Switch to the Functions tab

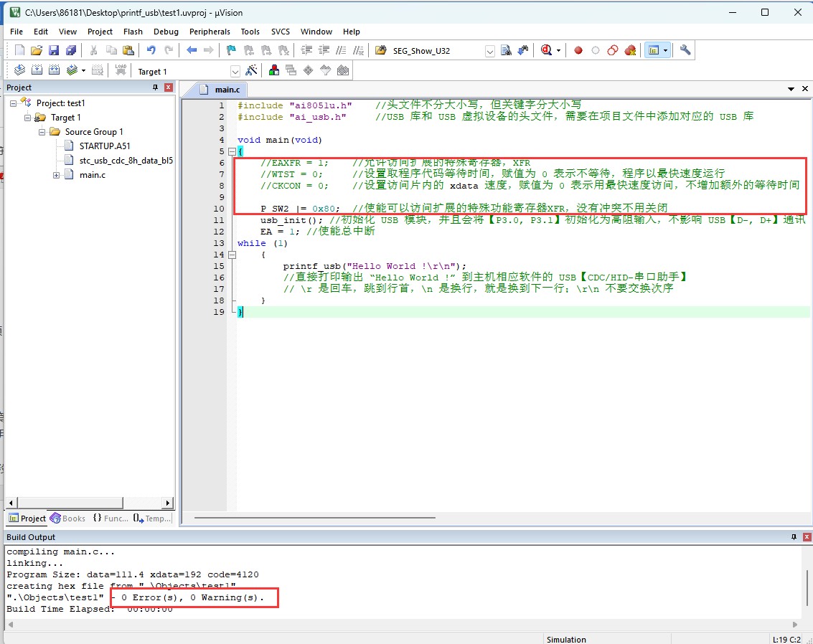click(111, 518)
